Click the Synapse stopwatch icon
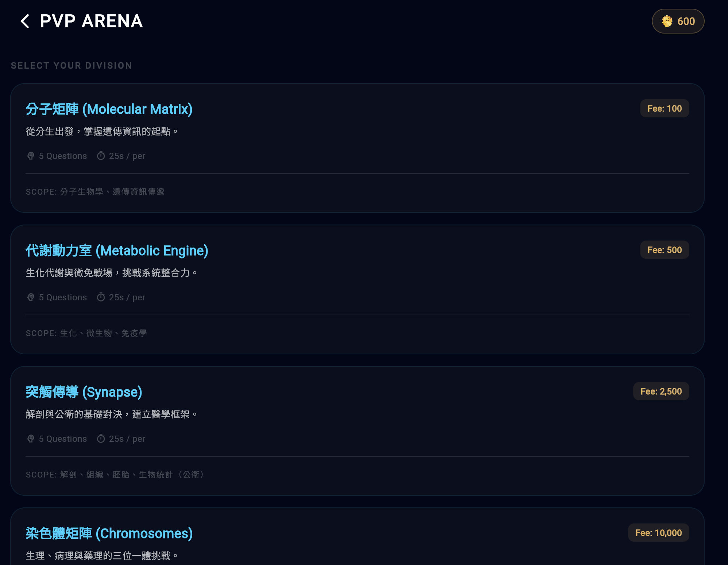 point(101,439)
